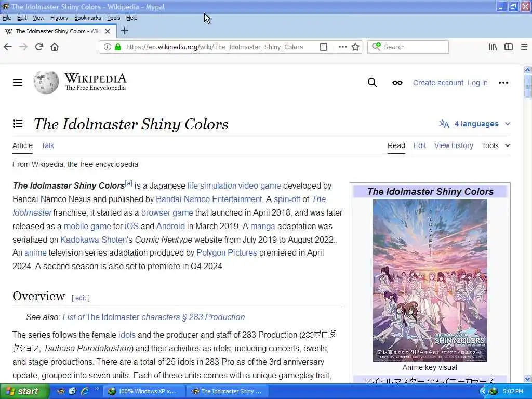Image resolution: width=532 pixels, height=399 pixels.
Task: Close The Idolmaster Shiny Colors tab
Action: pyautogui.click(x=108, y=31)
